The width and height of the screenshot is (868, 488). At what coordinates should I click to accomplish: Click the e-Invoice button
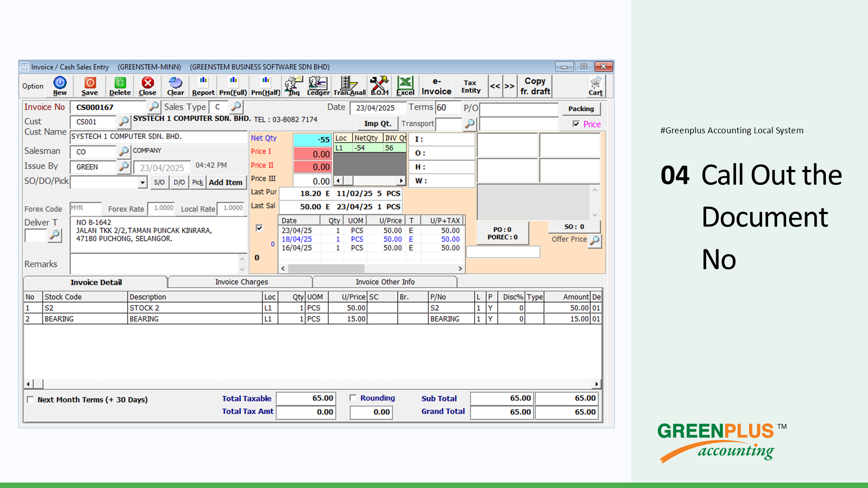pyautogui.click(x=436, y=86)
